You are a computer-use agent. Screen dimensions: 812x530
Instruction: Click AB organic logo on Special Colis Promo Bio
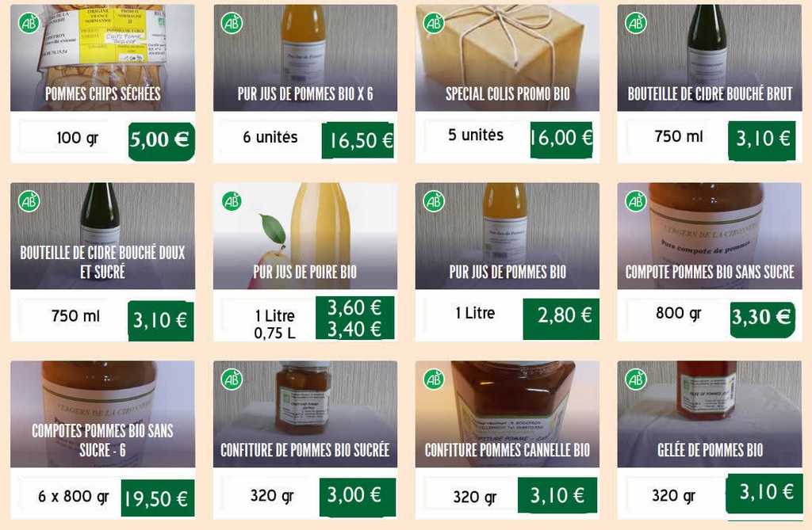coord(434,23)
